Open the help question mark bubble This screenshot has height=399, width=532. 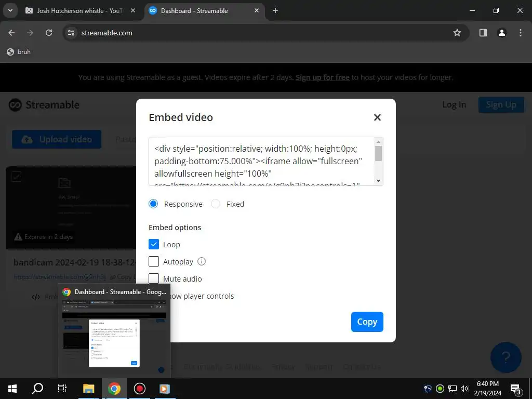(506, 357)
